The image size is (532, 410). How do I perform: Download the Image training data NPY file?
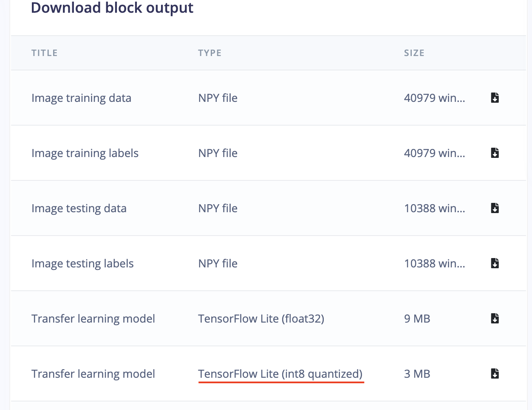495,98
